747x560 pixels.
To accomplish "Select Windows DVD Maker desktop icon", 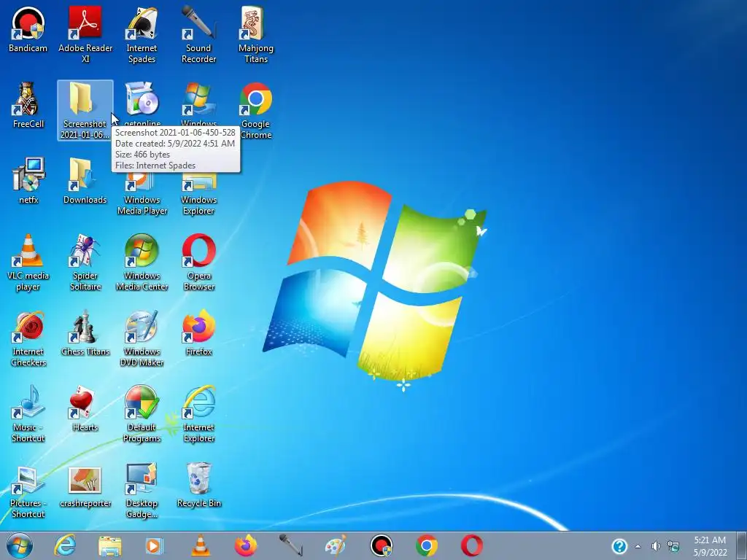I will (142, 338).
